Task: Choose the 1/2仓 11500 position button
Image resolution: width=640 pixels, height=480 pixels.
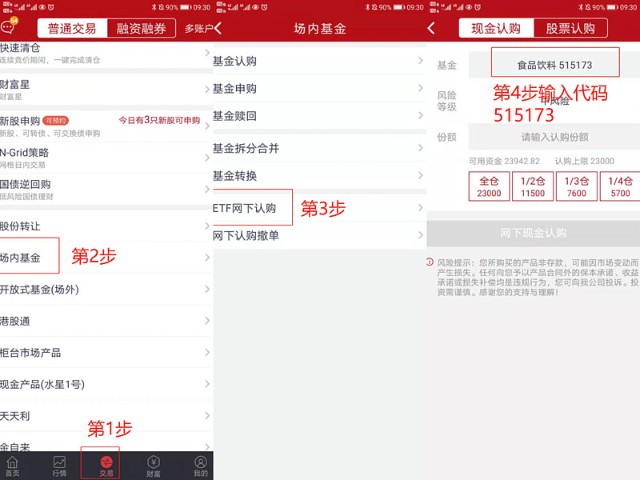Action: (533, 187)
